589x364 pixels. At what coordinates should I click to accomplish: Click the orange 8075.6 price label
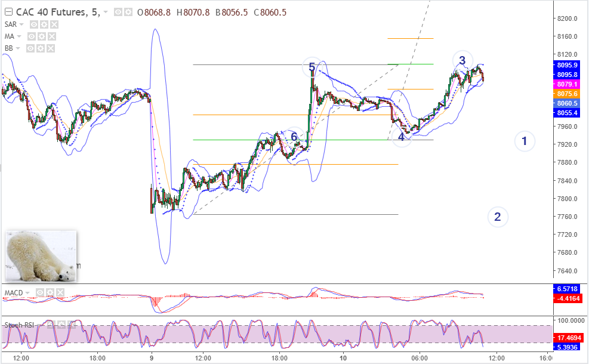point(567,94)
